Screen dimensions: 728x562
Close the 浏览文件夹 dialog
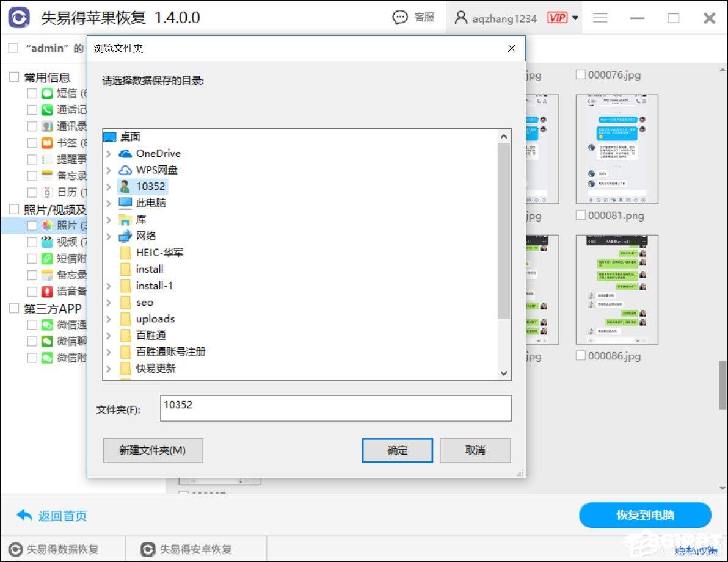[x=512, y=48]
